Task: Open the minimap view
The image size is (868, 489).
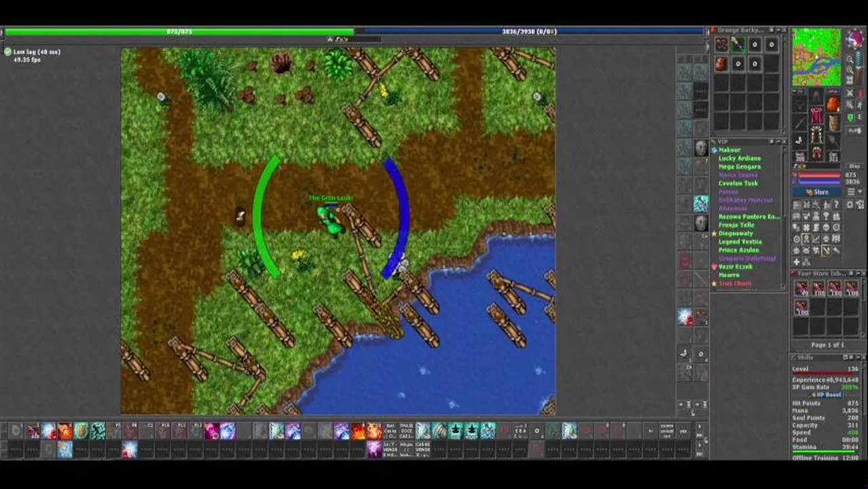Action: [x=816, y=57]
